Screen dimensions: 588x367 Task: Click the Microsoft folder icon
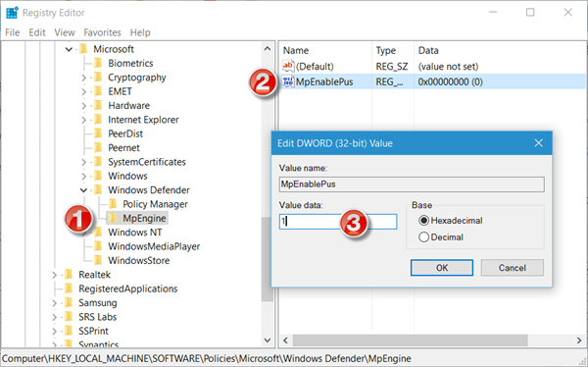tap(83, 49)
